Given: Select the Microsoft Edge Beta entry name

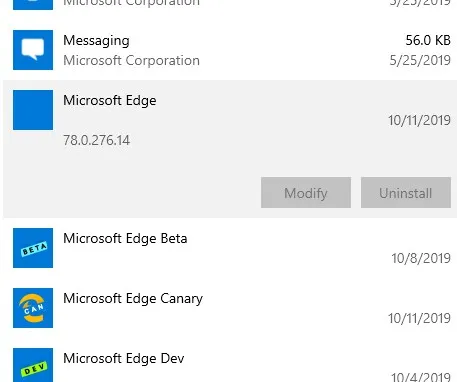Looking at the screenshot, I should (125, 239).
